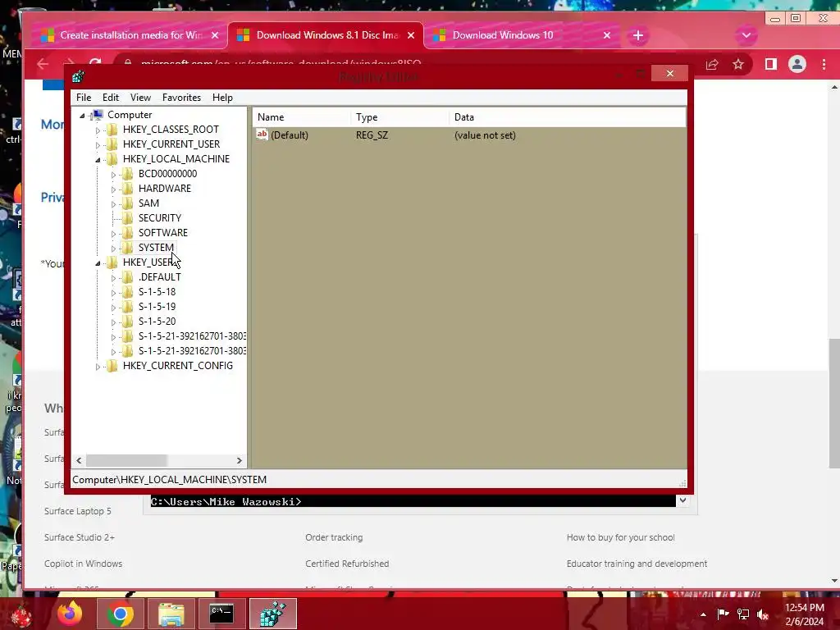The height and width of the screenshot is (630, 840).
Task: Open Chrome three-dot menu
Action: click(824, 65)
